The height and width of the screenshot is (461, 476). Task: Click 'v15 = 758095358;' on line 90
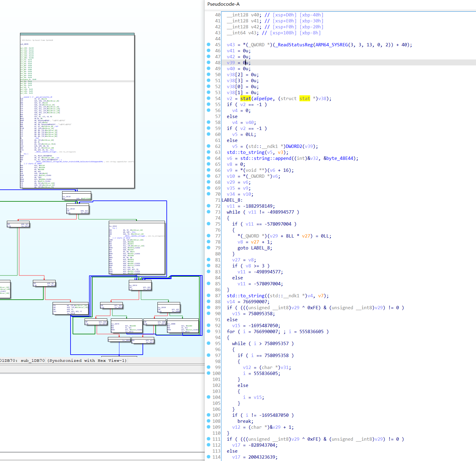253,314
